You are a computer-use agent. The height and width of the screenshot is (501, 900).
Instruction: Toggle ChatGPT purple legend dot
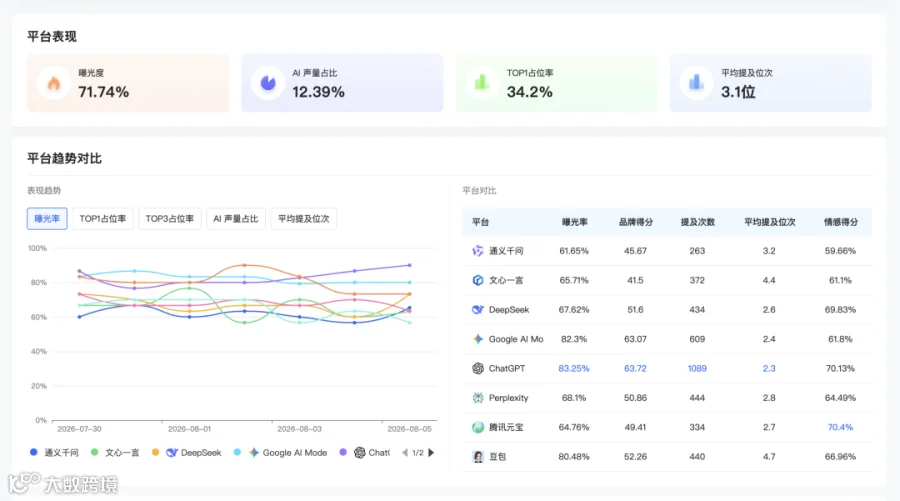pyautogui.click(x=343, y=452)
